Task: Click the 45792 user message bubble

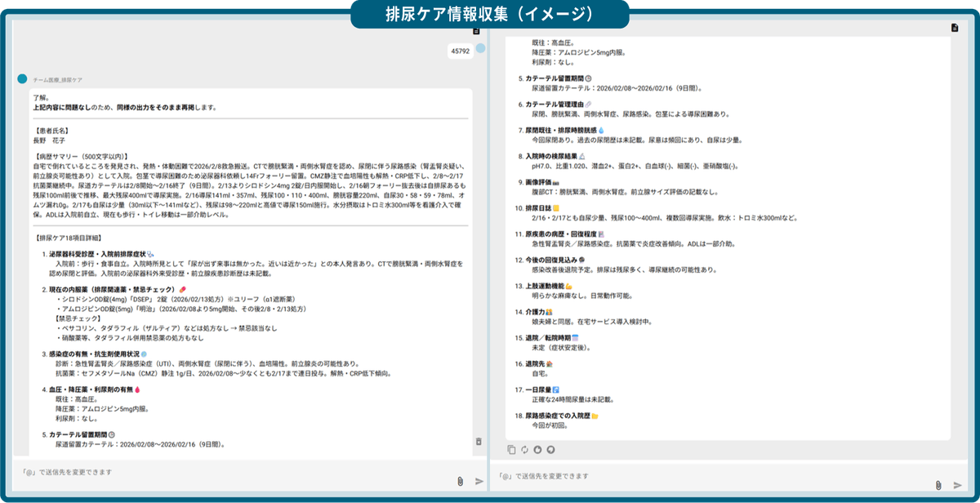Action: pyautogui.click(x=461, y=51)
